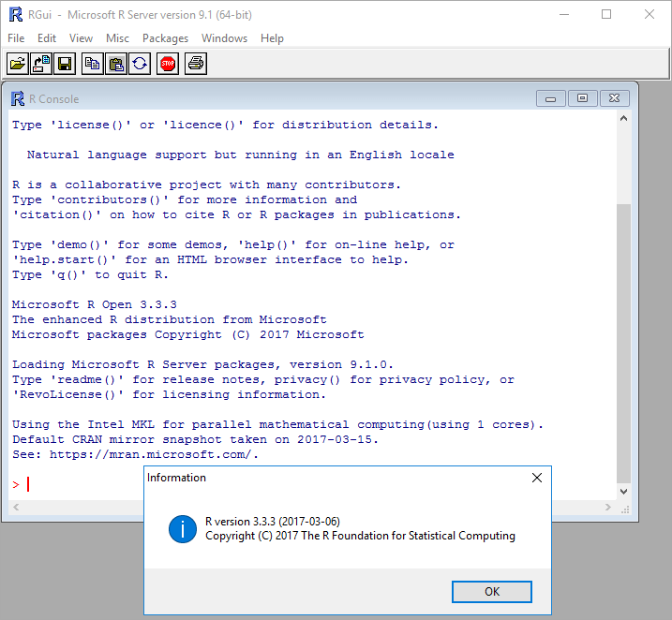The height and width of the screenshot is (620, 672).
Task: Click the 'help.start()' text in console
Action: point(65,260)
